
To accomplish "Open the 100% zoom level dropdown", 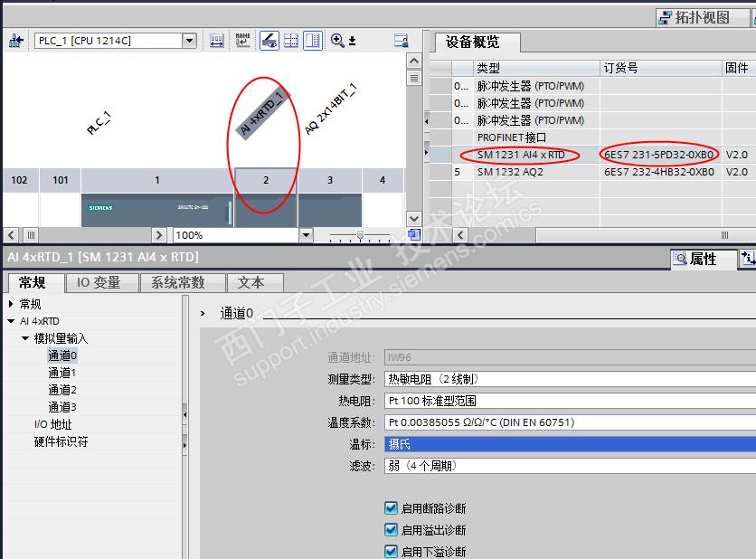I will pos(306,235).
